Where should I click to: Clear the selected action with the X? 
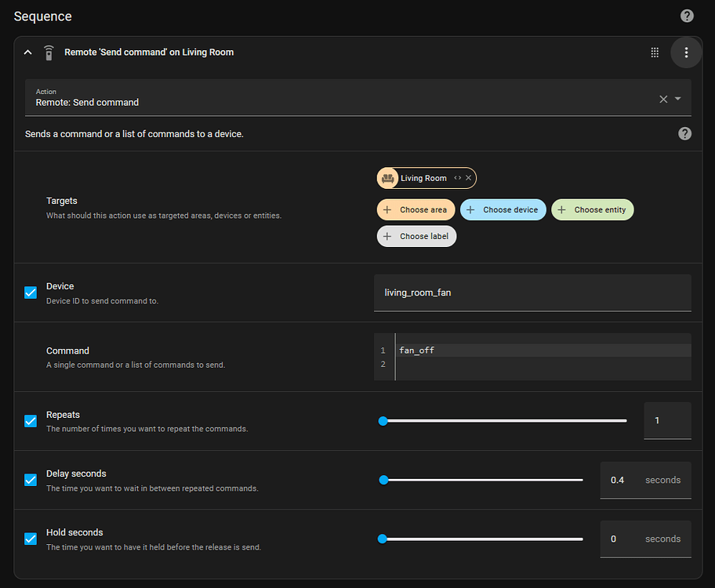click(x=662, y=99)
